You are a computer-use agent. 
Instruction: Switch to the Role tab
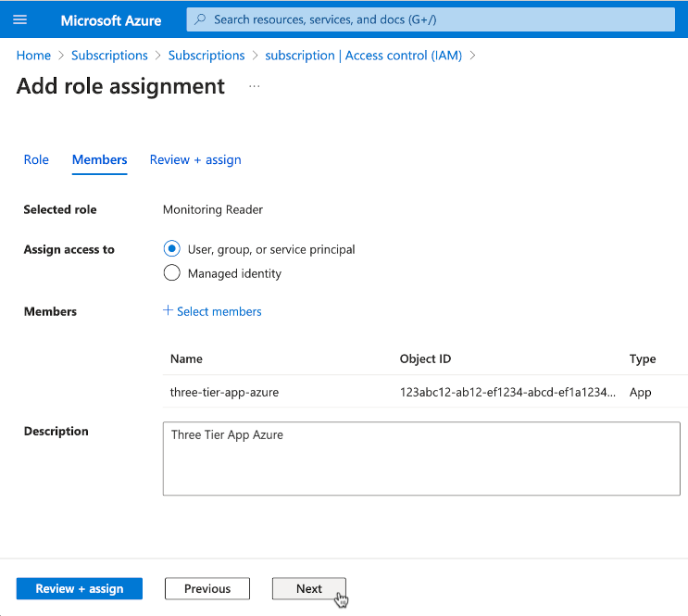coord(36,159)
